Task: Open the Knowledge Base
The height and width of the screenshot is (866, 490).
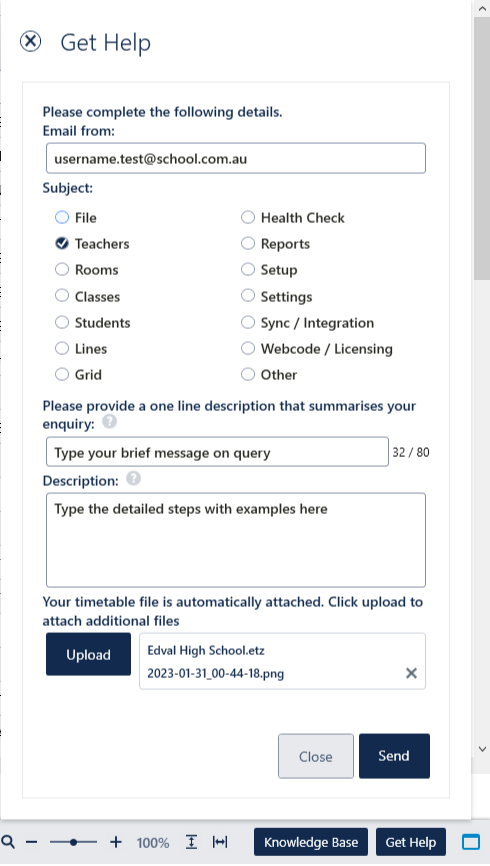Action: [x=310, y=842]
